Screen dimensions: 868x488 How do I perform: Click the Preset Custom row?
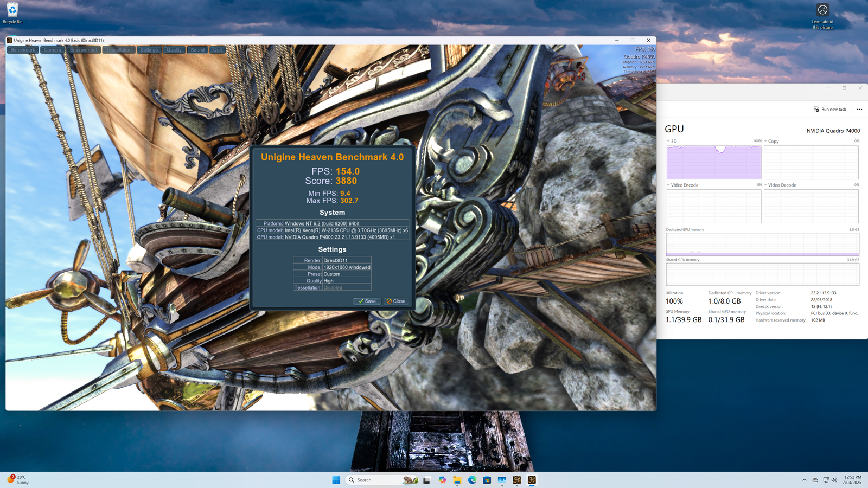(332, 274)
